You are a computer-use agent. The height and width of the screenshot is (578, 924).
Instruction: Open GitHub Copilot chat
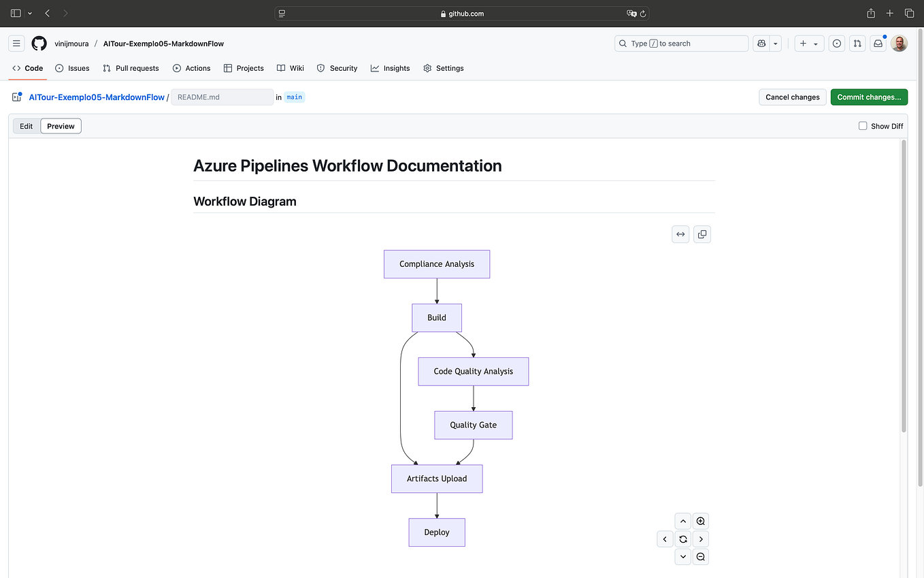coord(761,43)
